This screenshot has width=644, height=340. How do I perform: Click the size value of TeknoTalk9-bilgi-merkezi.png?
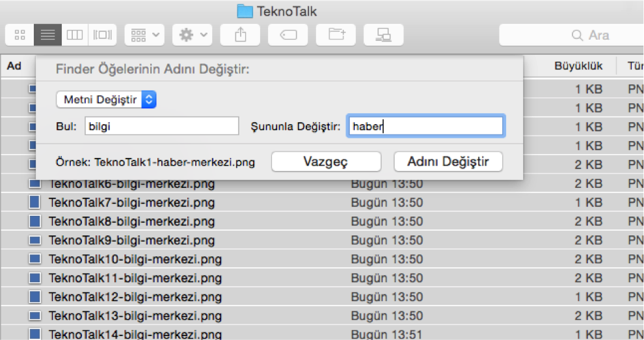click(588, 241)
